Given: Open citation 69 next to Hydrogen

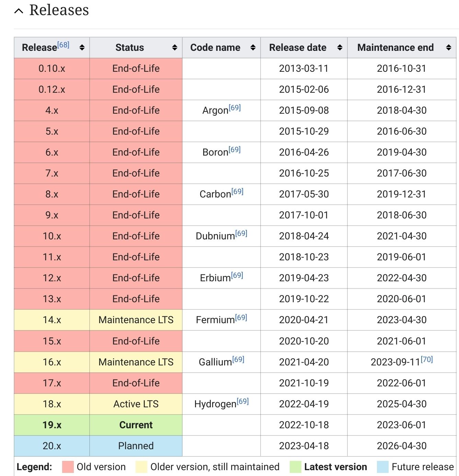Looking at the screenshot, I should (243, 401).
